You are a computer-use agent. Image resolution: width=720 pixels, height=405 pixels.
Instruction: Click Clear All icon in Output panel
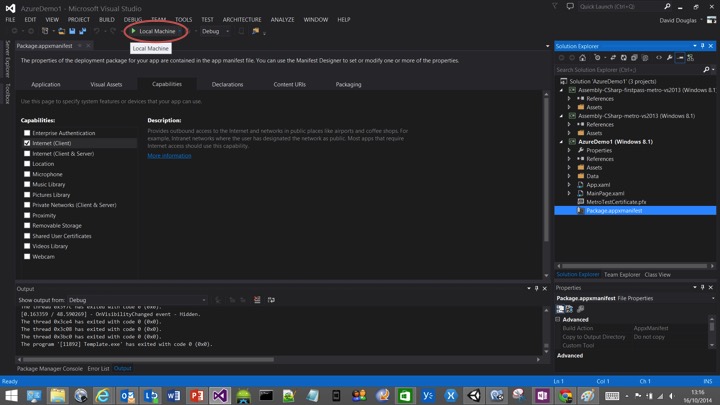257,300
